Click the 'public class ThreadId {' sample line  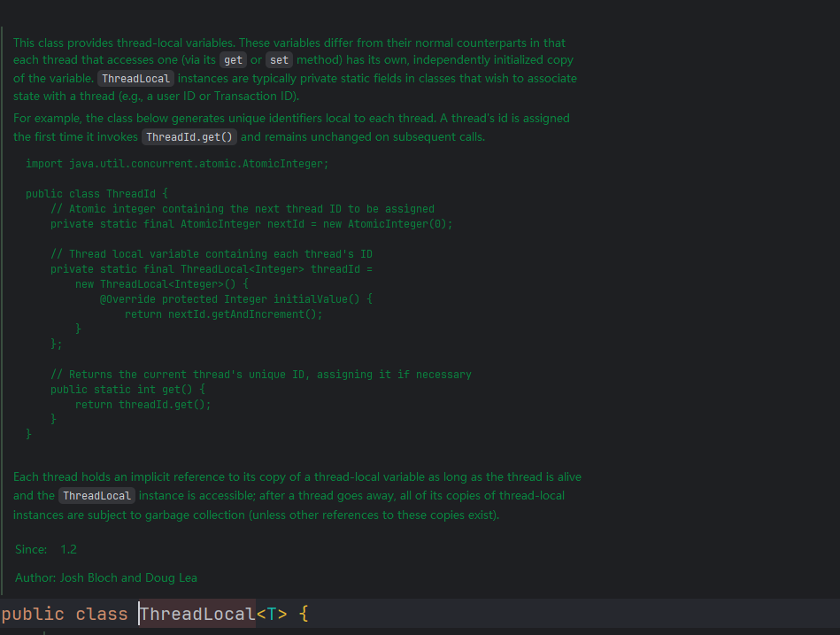[96, 194]
